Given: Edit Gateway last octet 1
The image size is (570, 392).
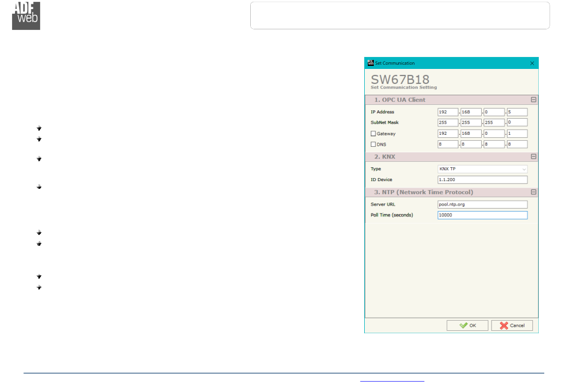Looking at the screenshot, I should (517, 133).
